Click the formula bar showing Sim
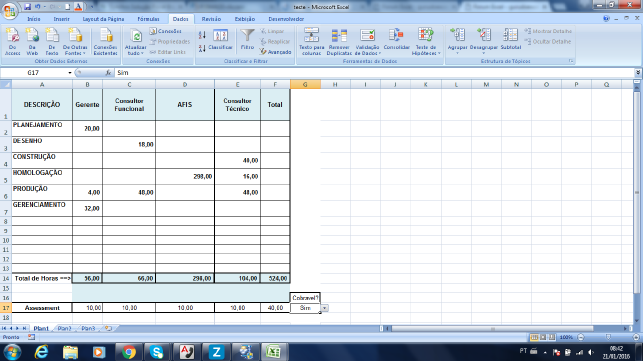The height and width of the screenshot is (361, 643). 374,73
